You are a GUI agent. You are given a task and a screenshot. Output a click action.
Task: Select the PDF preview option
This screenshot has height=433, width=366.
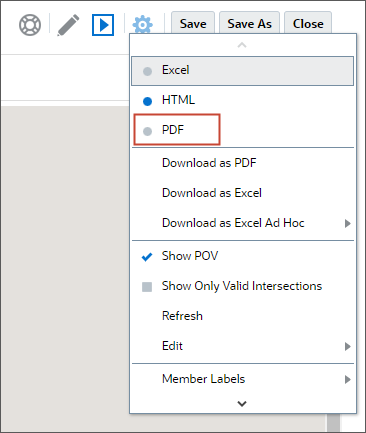pos(242,130)
